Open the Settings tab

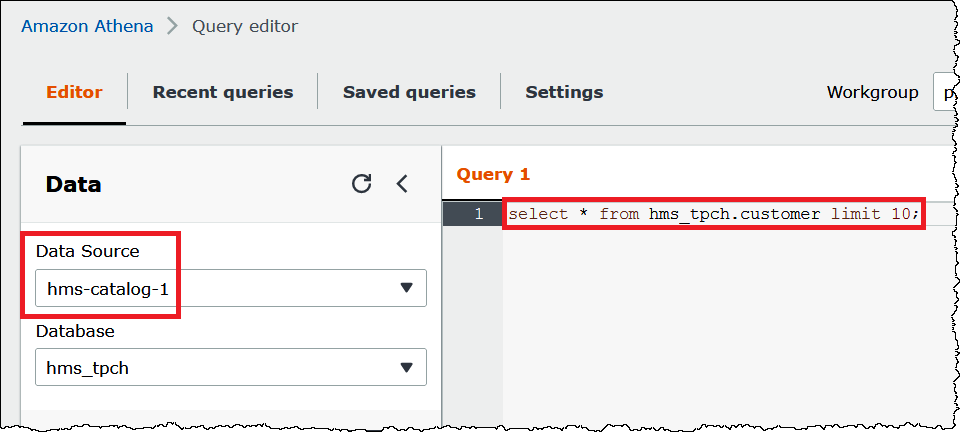pyautogui.click(x=564, y=92)
